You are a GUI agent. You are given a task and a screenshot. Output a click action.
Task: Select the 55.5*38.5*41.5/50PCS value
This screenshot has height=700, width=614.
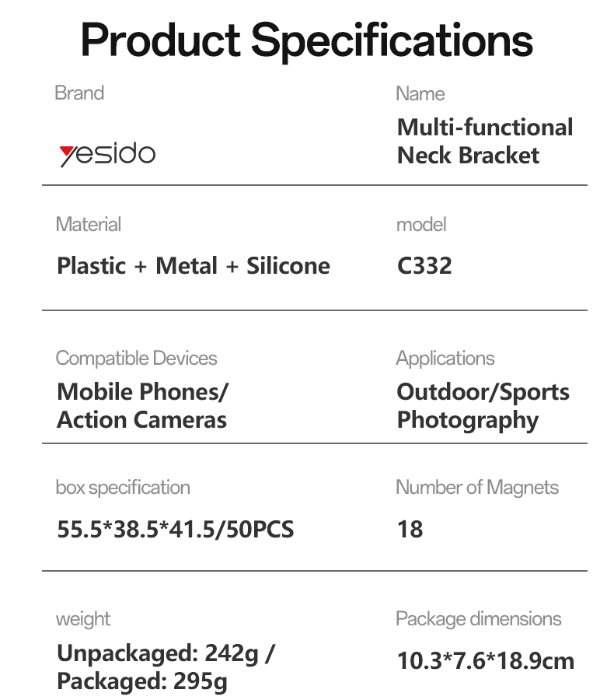pyautogui.click(x=176, y=530)
